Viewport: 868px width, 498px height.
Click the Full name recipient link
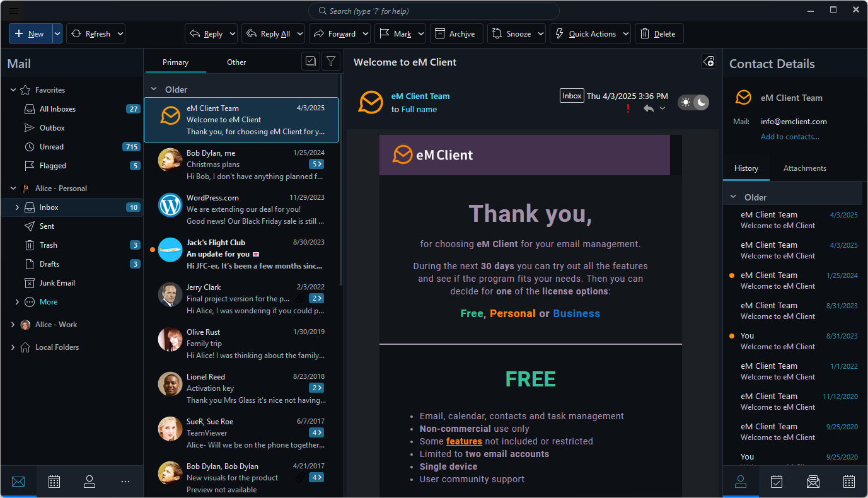419,110
